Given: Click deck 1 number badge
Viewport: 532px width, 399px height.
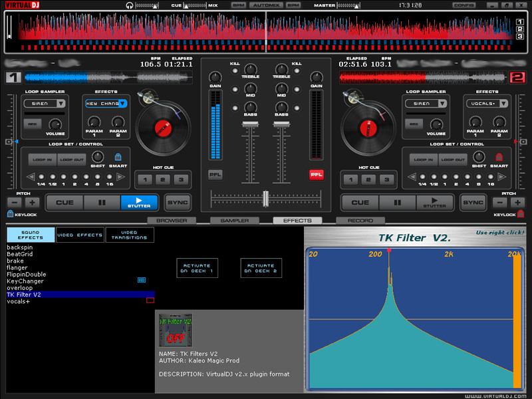Looking at the screenshot, I should [13, 77].
